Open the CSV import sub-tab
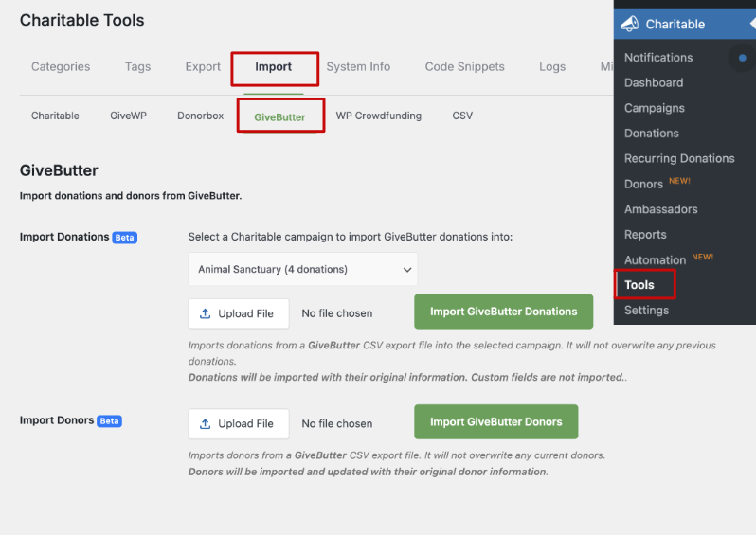Image resolution: width=756 pixels, height=535 pixels. click(462, 116)
